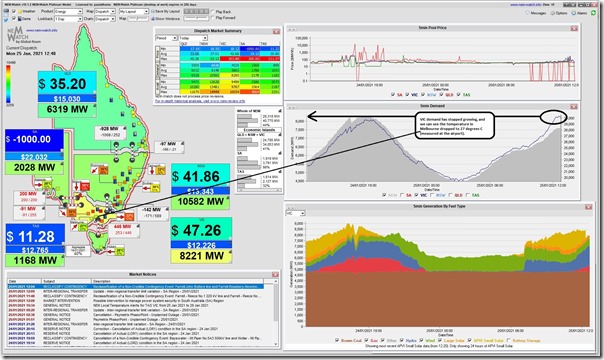The width and height of the screenshot is (604, 360).
Task: Toggle the Gens checkbox
Action: click(x=14, y=18)
